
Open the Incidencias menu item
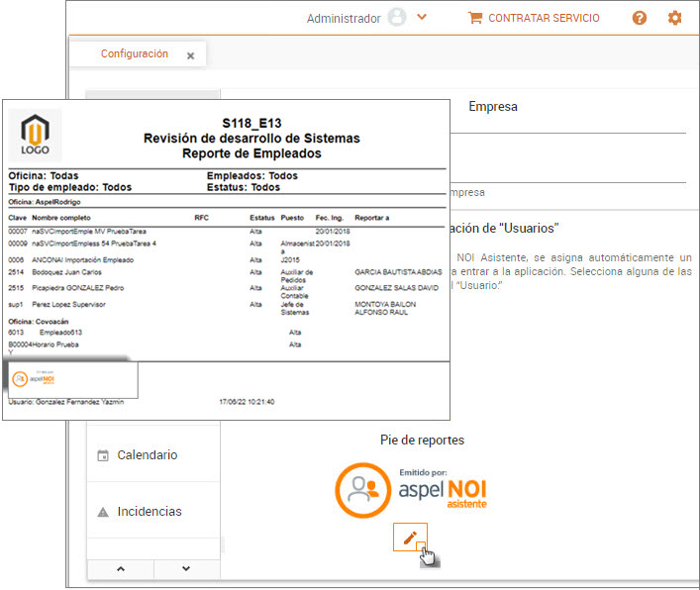coord(150,512)
